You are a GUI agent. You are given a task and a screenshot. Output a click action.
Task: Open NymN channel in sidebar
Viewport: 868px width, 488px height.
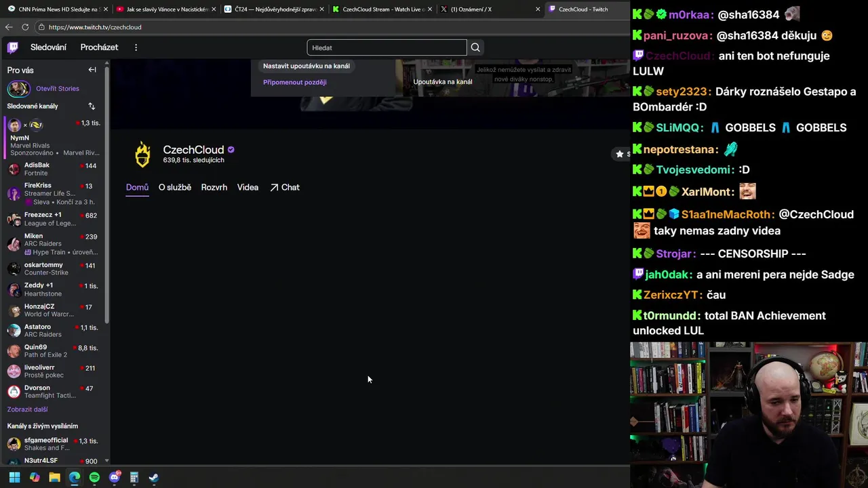tap(54, 138)
